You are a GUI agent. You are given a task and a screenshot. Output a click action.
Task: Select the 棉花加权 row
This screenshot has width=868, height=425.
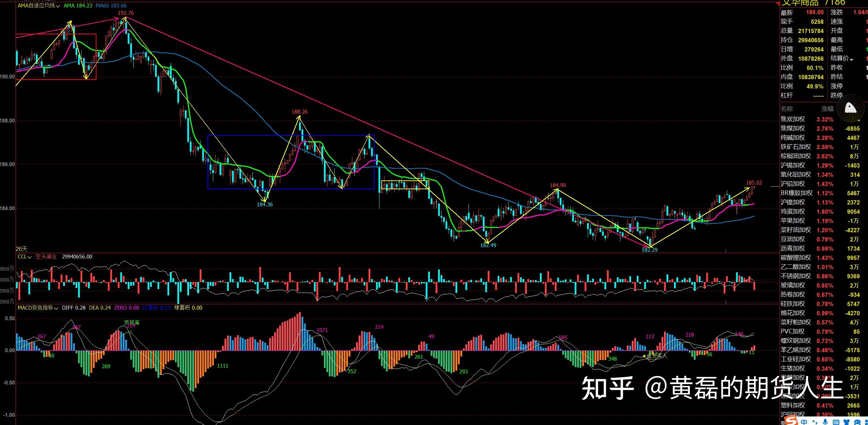(820, 313)
